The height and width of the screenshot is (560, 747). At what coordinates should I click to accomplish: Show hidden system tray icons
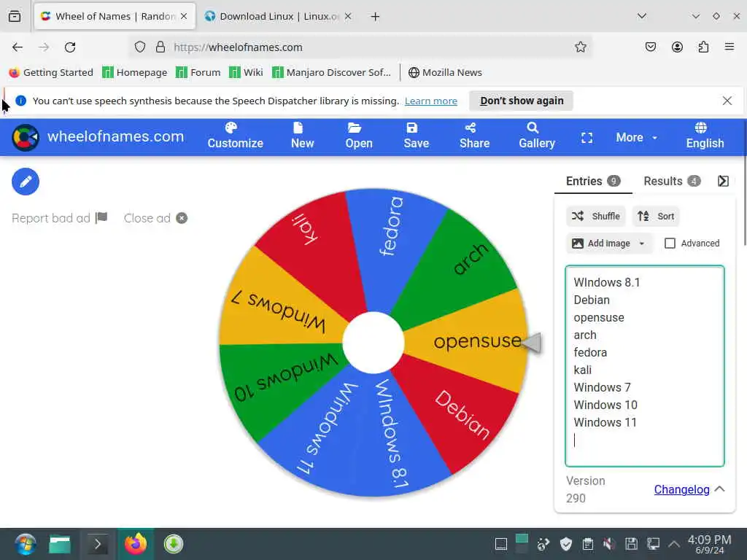pyautogui.click(x=673, y=544)
